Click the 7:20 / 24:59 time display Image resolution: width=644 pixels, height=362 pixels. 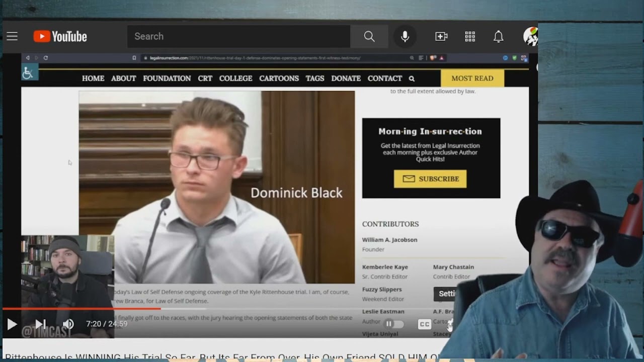[x=107, y=324]
